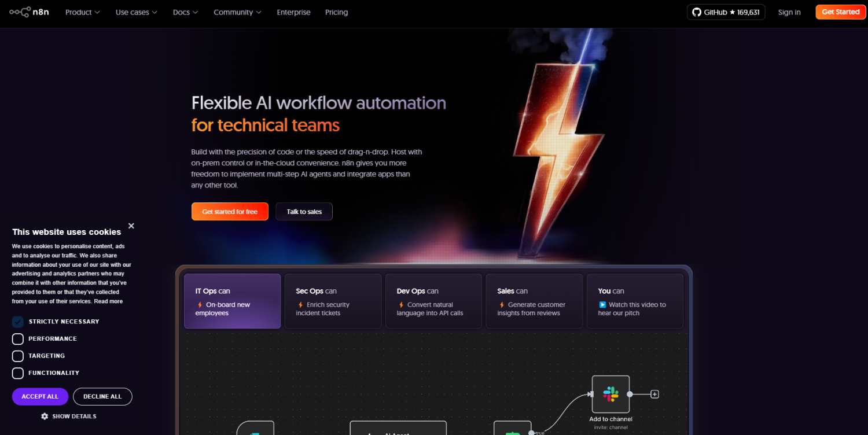The width and height of the screenshot is (868, 435).
Task: Expand the Community menu
Action: [237, 12]
